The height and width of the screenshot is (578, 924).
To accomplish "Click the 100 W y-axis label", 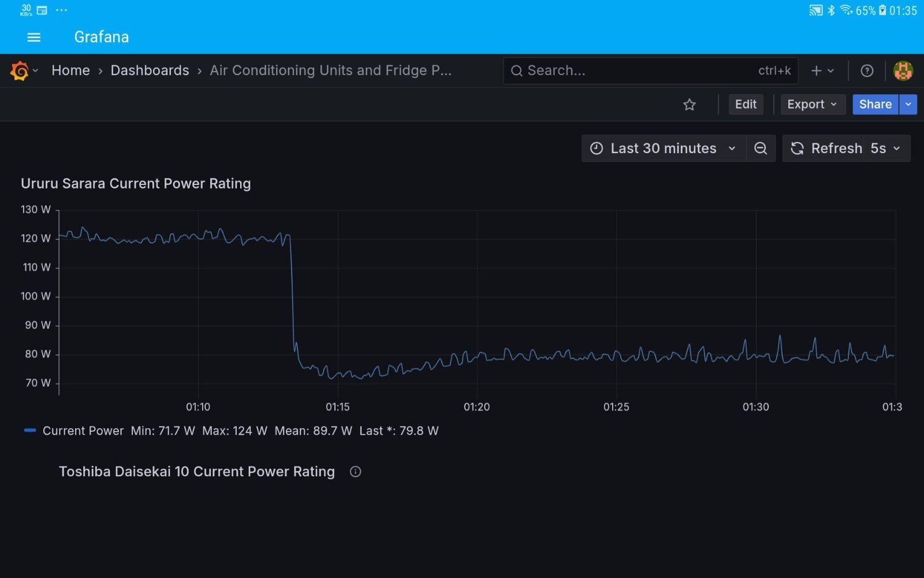I will [x=36, y=297].
